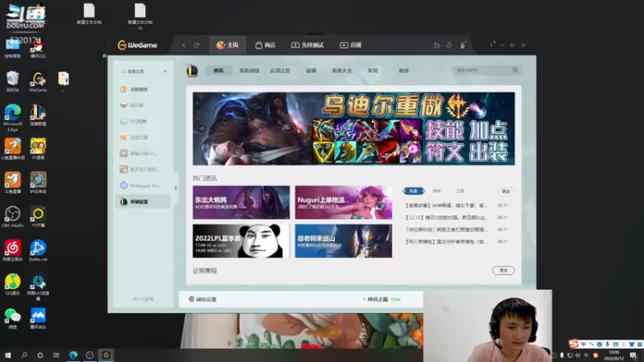The width and height of the screenshot is (644, 362).
Task: Open taskbar search magnifier
Action: (x=24, y=355)
